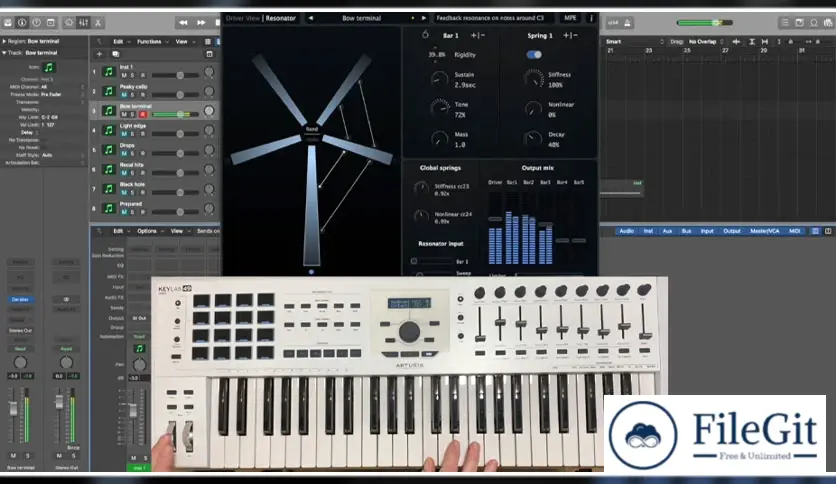Screen dimensions: 836x484
Task: Solo the Inst 1 track
Action: pos(133,75)
